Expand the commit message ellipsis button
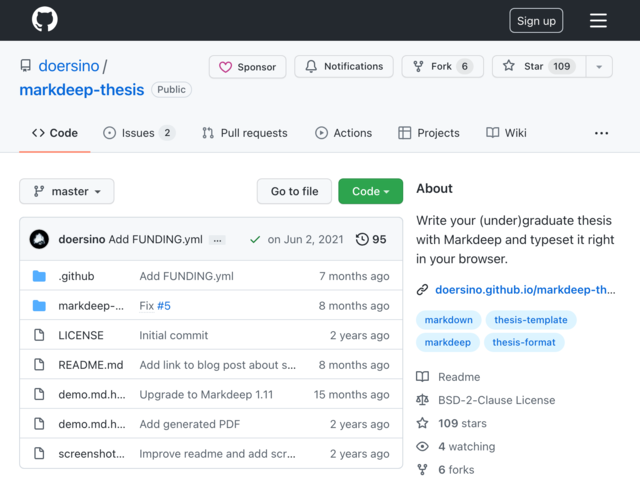 (x=217, y=240)
